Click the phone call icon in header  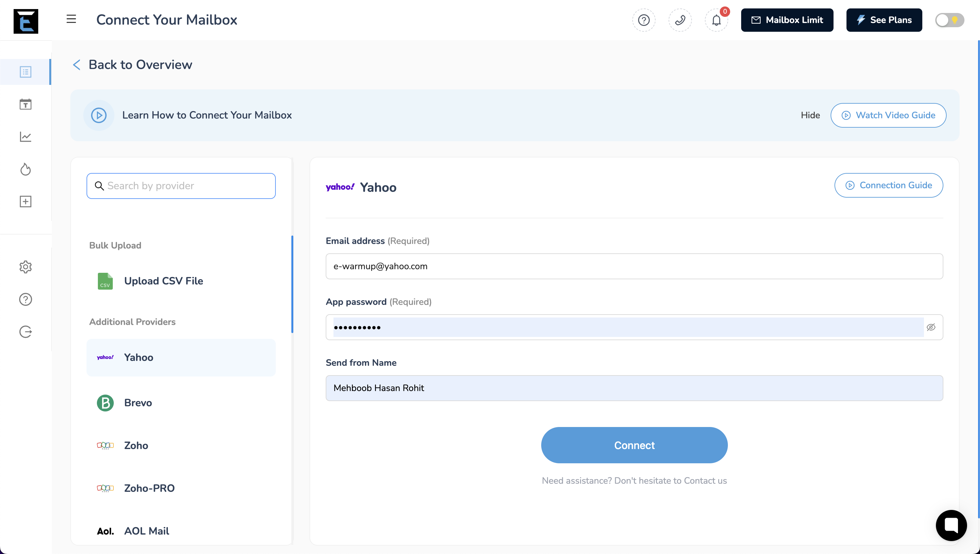pyautogui.click(x=680, y=20)
